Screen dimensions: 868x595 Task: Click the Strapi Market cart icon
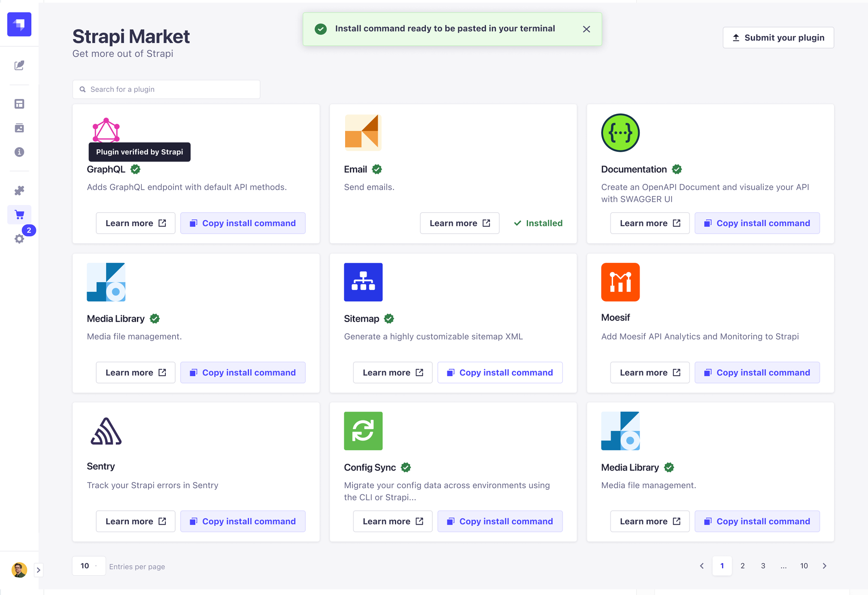click(19, 214)
